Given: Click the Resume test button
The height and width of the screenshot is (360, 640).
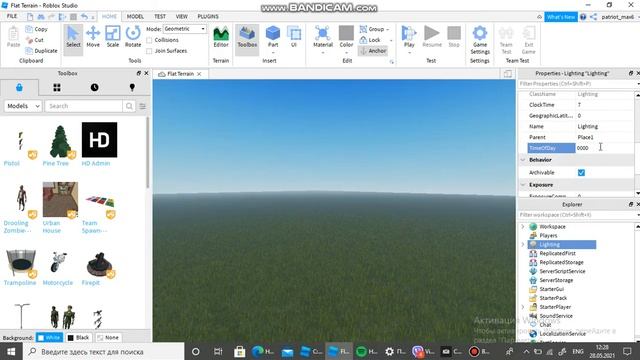Looking at the screenshot, I should 431,37.
